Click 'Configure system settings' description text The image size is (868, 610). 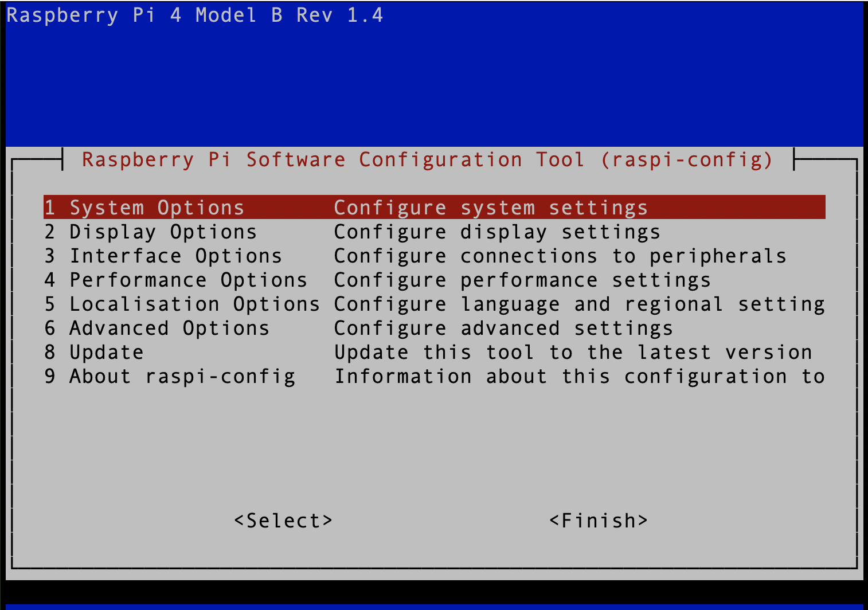(x=491, y=208)
